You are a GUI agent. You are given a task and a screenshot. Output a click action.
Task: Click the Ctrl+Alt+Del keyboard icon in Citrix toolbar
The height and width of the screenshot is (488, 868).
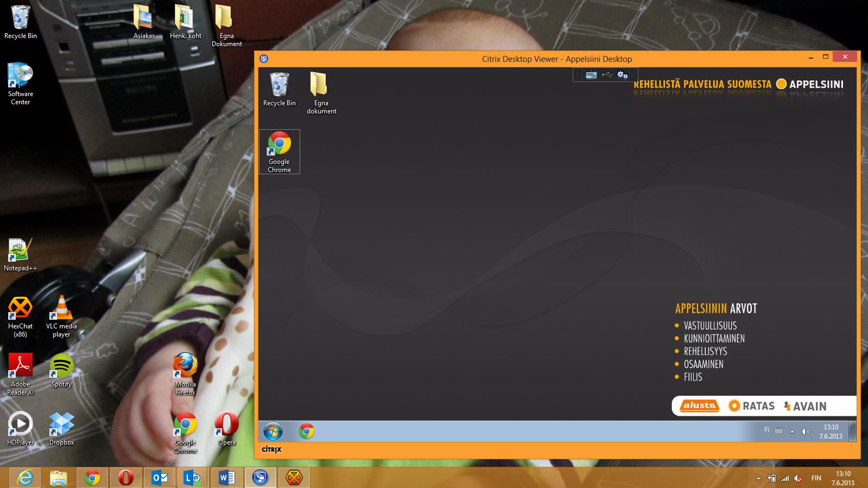click(x=591, y=75)
